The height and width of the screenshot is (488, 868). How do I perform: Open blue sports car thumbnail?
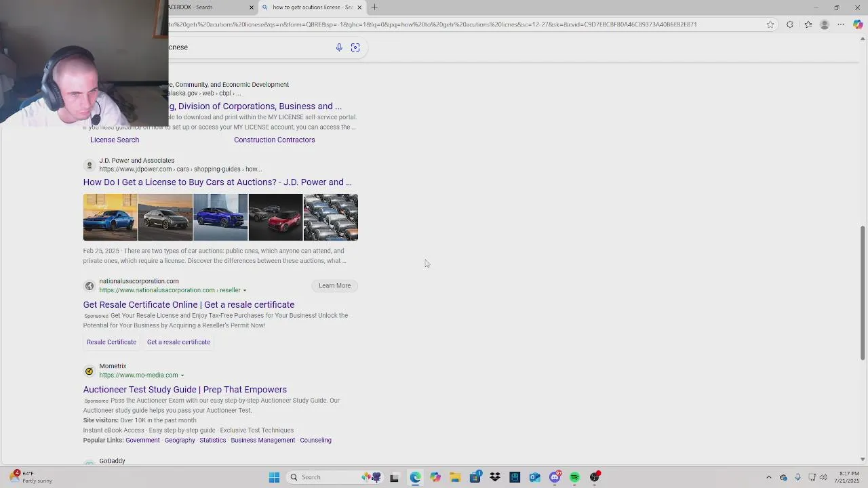pos(110,218)
